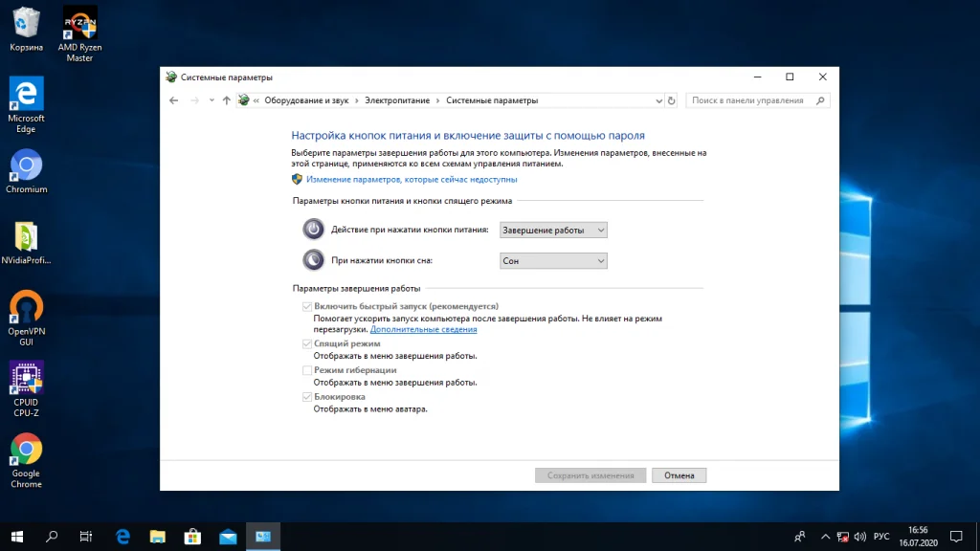Enable the 'Режим гибернации' checkbox
Viewport: 980px width, 551px height.
tap(307, 370)
